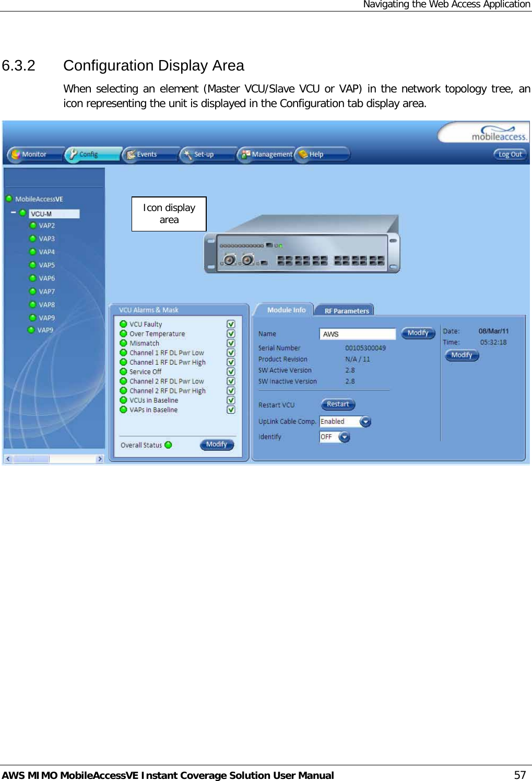
Task: Click the date value 08/Mar/11
Action: (493, 331)
